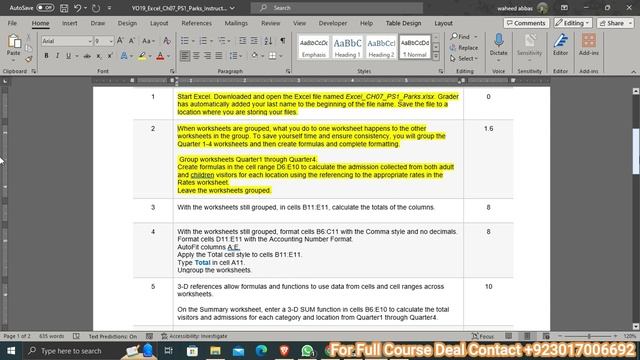Image resolution: width=640 pixels, height=360 pixels.
Task: Switch to Insert tab
Action: [69, 23]
